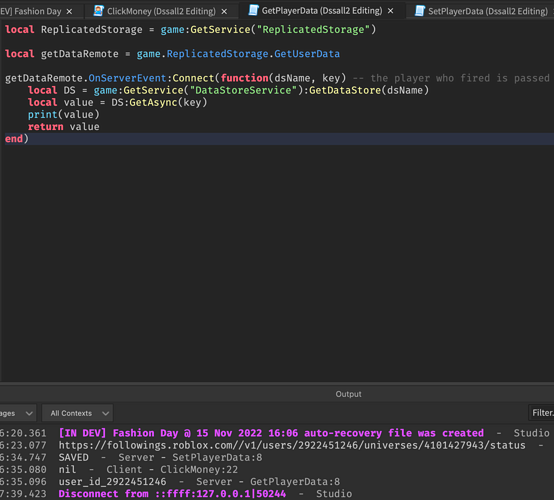Open the messages filter dropdown
This screenshot has width=554, height=500.
[17, 413]
